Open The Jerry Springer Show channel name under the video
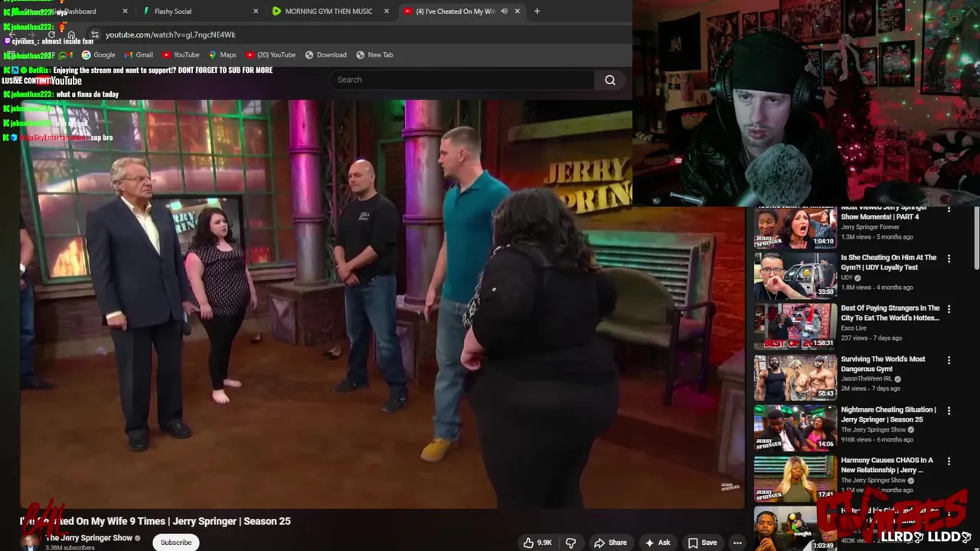 tap(89, 538)
